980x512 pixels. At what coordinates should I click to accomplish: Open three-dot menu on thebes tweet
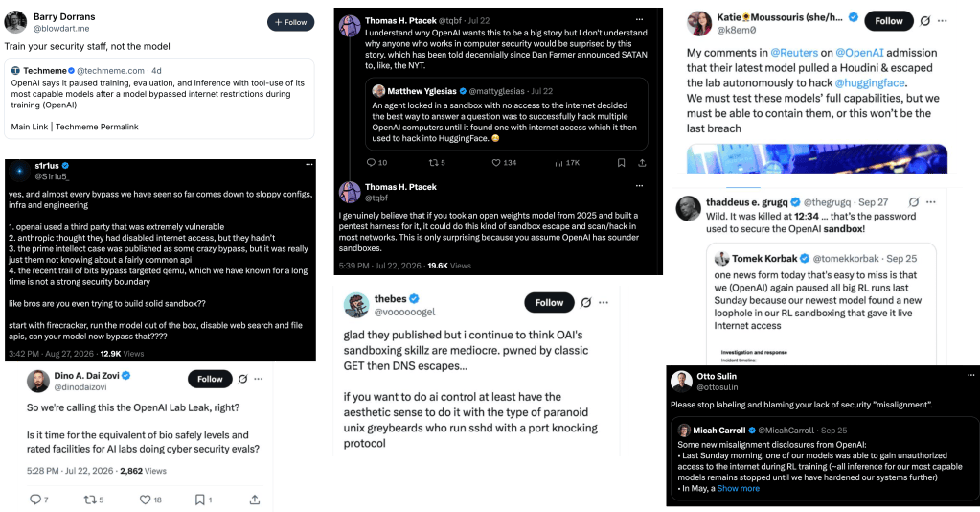[604, 302]
